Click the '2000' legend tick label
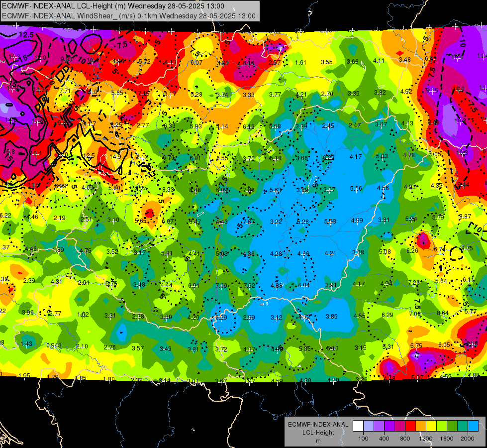The width and height of the screenshot is (487, 448). pyautogui.click(x=468, y=439)
